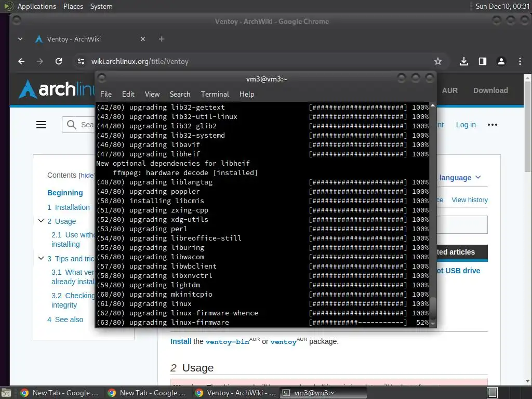
Task: Open ArchWiki personal tools ellipsis menu
Action: click(493, 125)
